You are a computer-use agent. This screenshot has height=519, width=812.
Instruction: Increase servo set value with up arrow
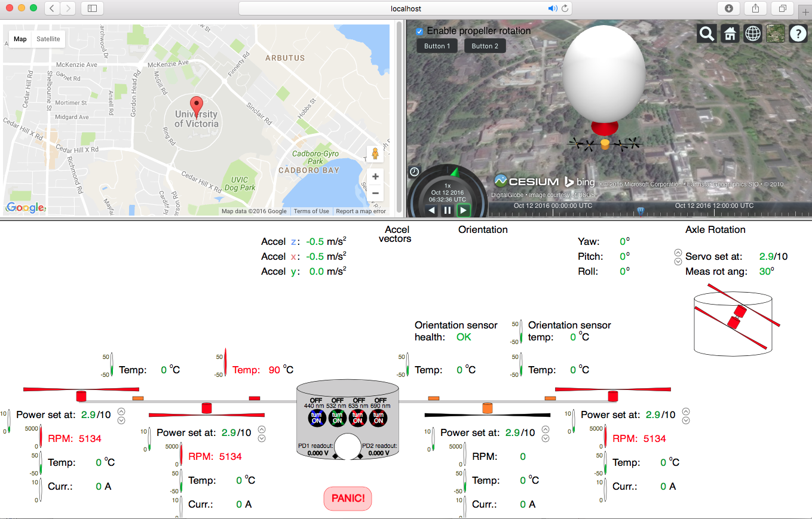tap(678, 253)
